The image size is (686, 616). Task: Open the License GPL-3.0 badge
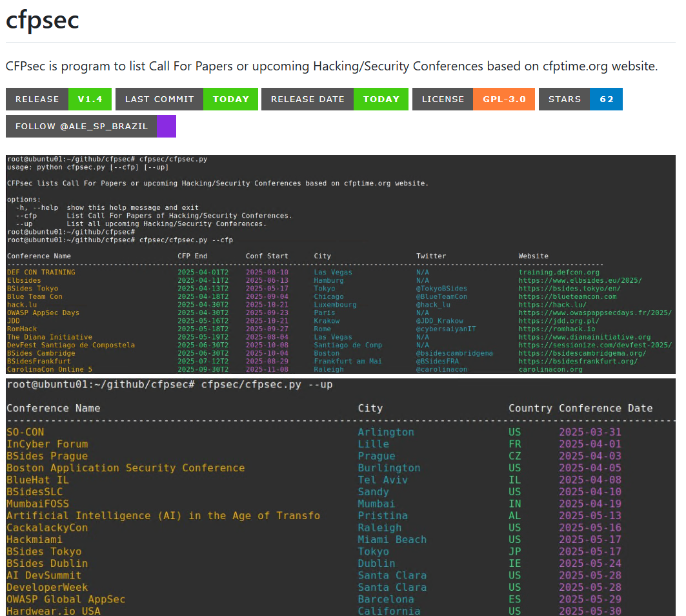(x=474, y=99)
